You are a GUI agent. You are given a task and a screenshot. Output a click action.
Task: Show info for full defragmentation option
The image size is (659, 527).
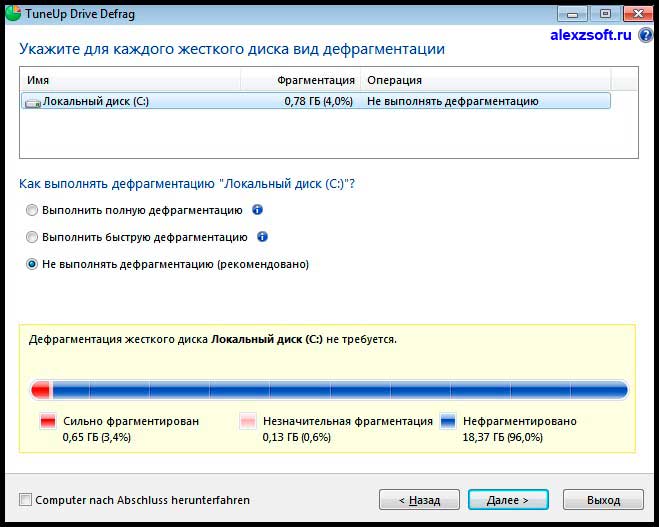tap(258, 209)
